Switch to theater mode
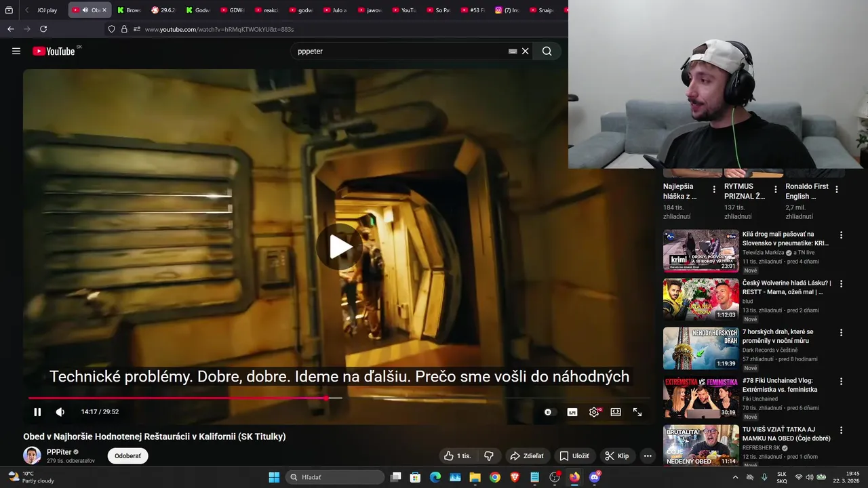The height and width of the screenshot is (488, 868). [x=616, y=411]
